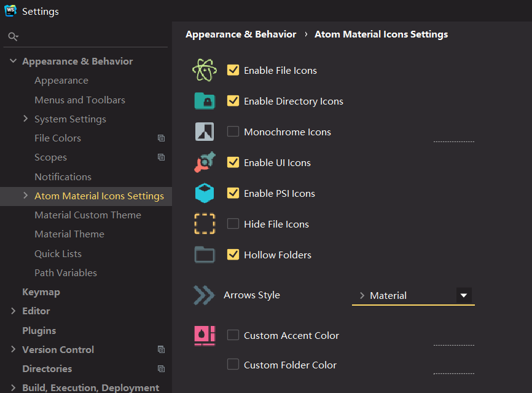Screen dimensions: 532x393
Task: Uncheck Enable File Icons checkbox
Action: coord(233,70)
